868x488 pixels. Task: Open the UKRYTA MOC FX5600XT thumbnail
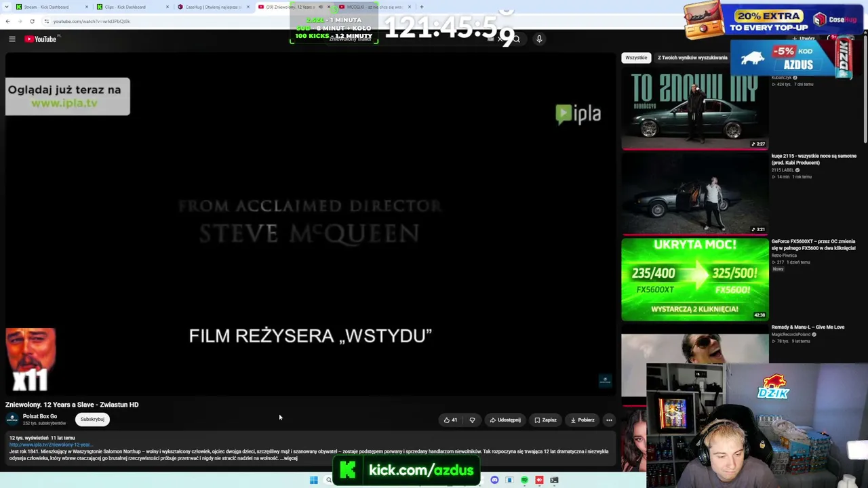click(x=695, y=279)
